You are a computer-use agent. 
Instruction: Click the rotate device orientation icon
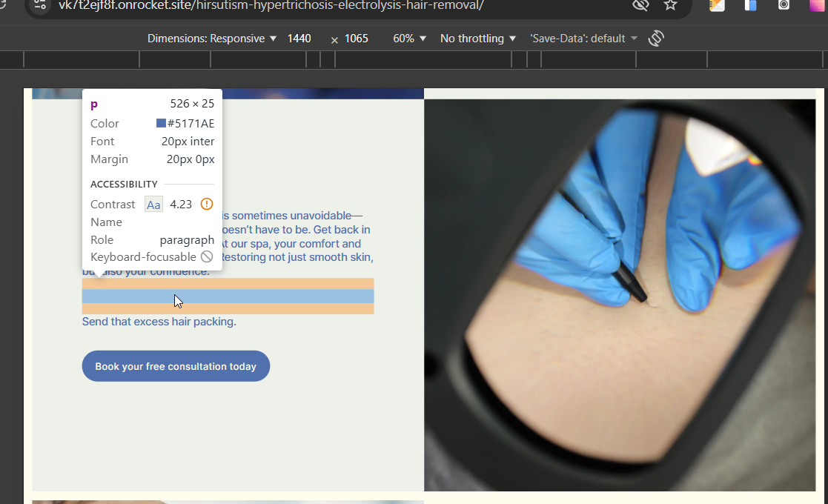point(656,39)
